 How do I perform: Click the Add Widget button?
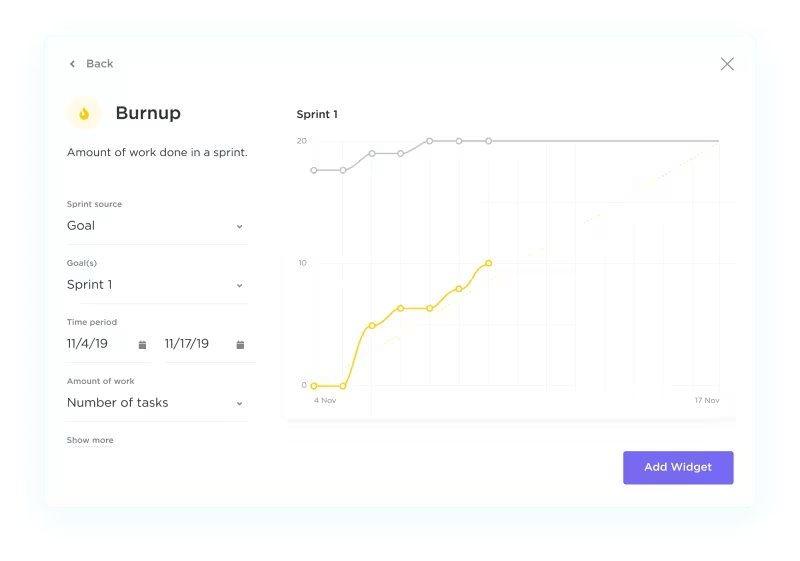point(678,468)
